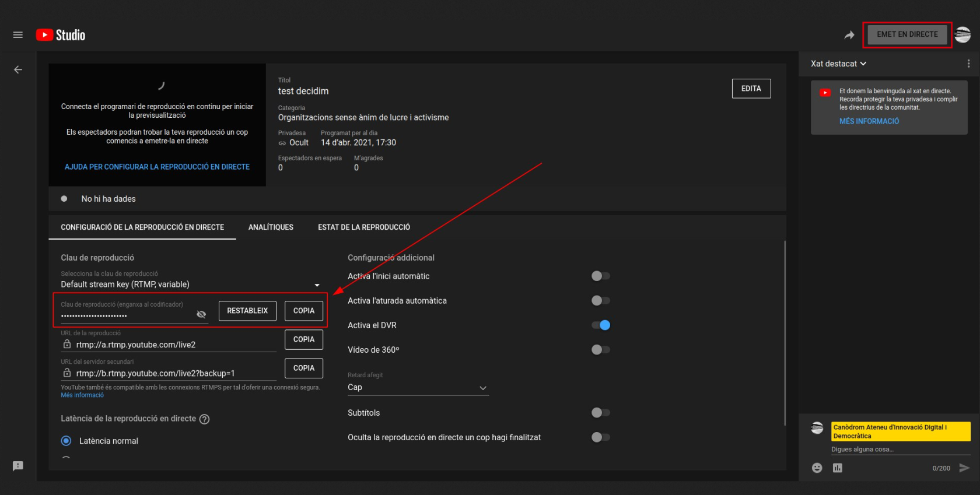
Task: Click the Canòdrom Ateneu channel name label
Action: coord(901,431)
